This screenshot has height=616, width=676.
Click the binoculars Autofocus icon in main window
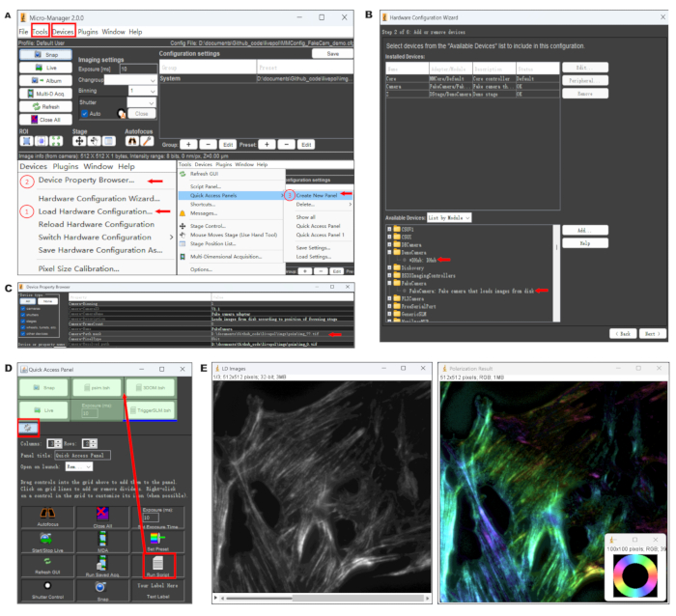[132, 141]
